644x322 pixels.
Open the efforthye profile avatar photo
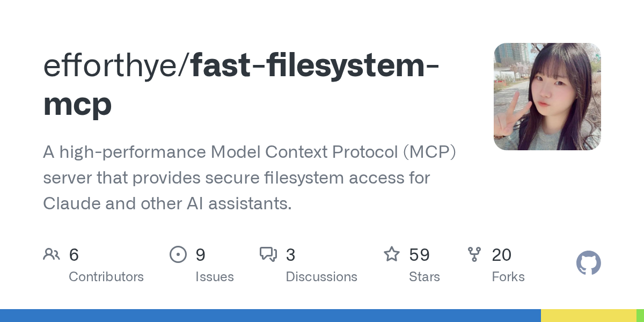tap(547, 97)
